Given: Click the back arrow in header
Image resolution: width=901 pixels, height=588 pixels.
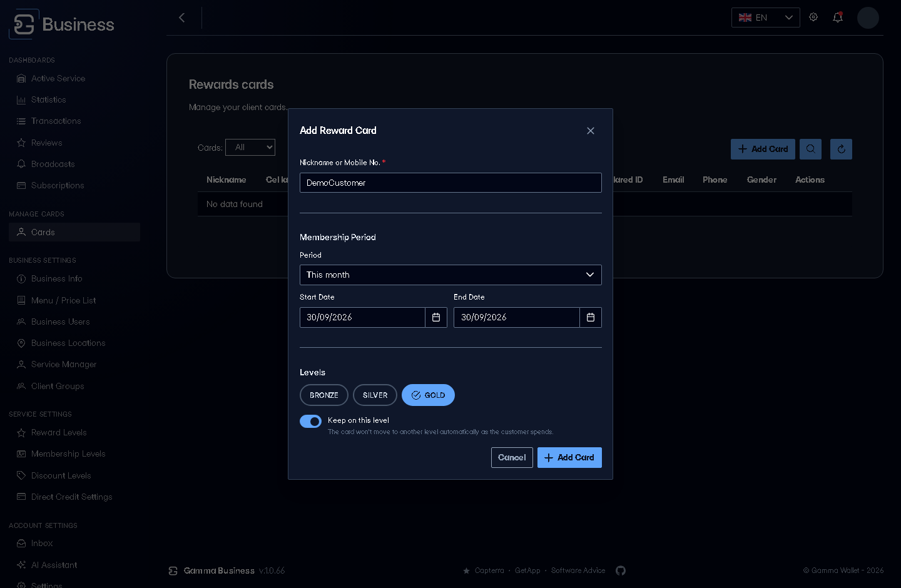Looking at the screenshot, I should pyautogui.click(x=182, y=18).
